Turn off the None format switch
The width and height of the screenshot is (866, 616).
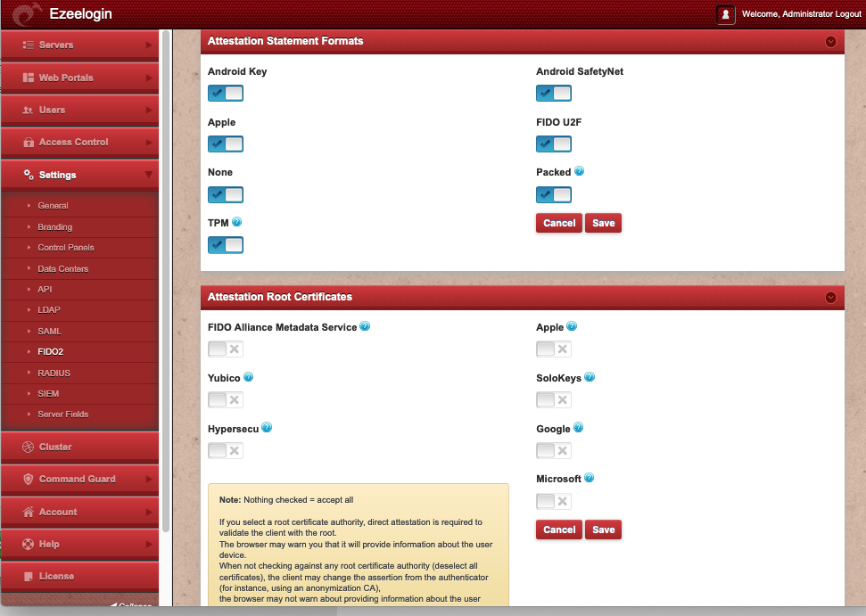[226, 195]
